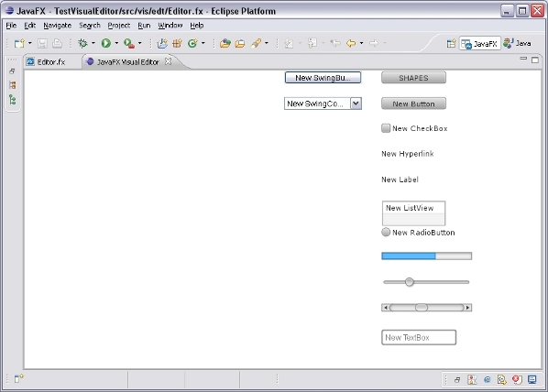Click the External Tools run icon

pos(129,43)
